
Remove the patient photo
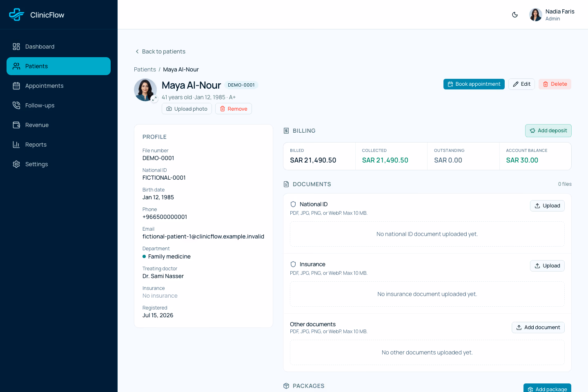234,109
